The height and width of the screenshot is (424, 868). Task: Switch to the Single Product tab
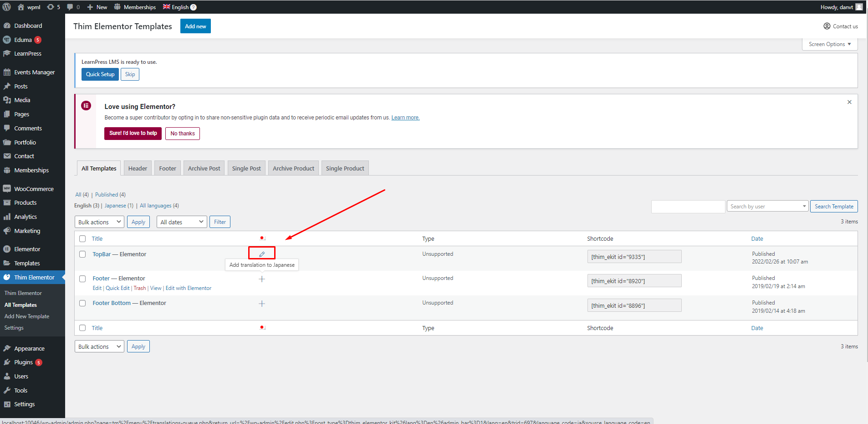point(345,168)
